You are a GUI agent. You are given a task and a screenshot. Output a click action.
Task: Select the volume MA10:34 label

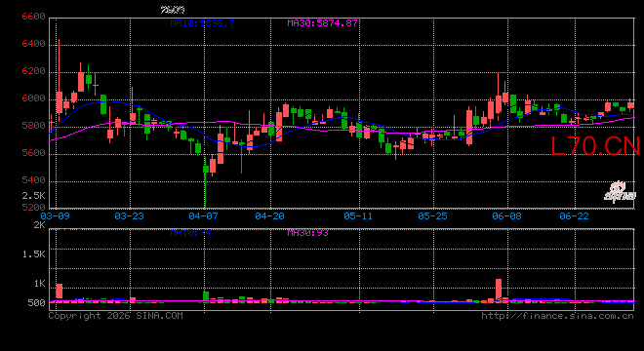tap(190, 233)
